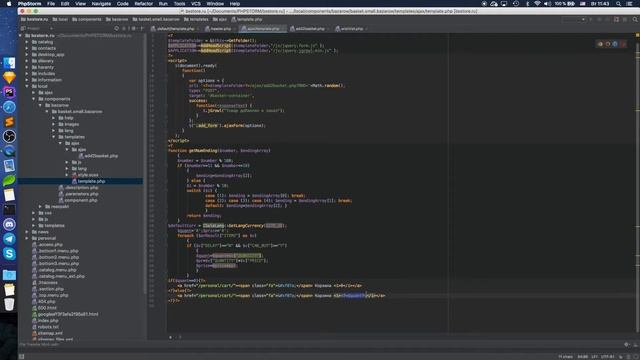This screenshot has width=640, height=360.
Task: Open the Navigate menu
Action: pyautogui.click(x=101, y=4)
